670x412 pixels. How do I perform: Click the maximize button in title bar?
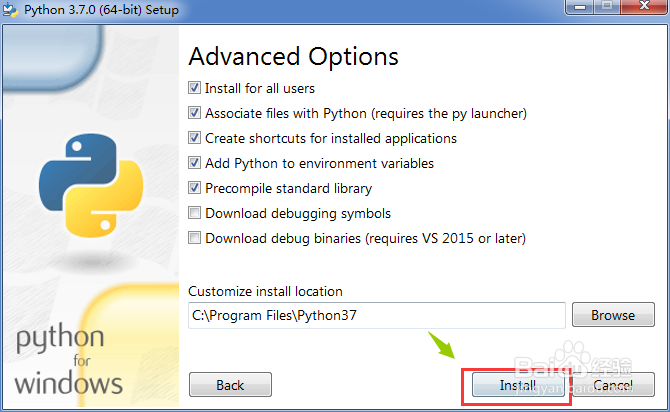[608, 8]
